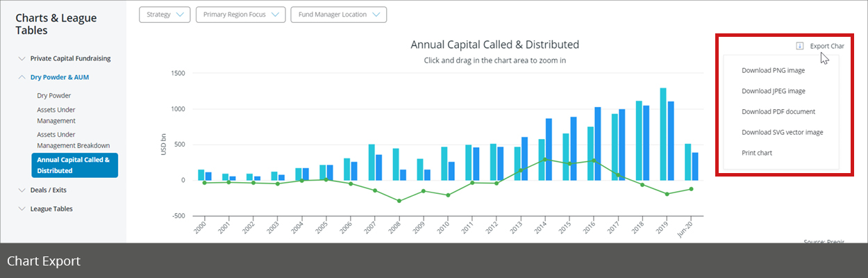Open the Primary Region Focus dropdown

tap(240, 15)
